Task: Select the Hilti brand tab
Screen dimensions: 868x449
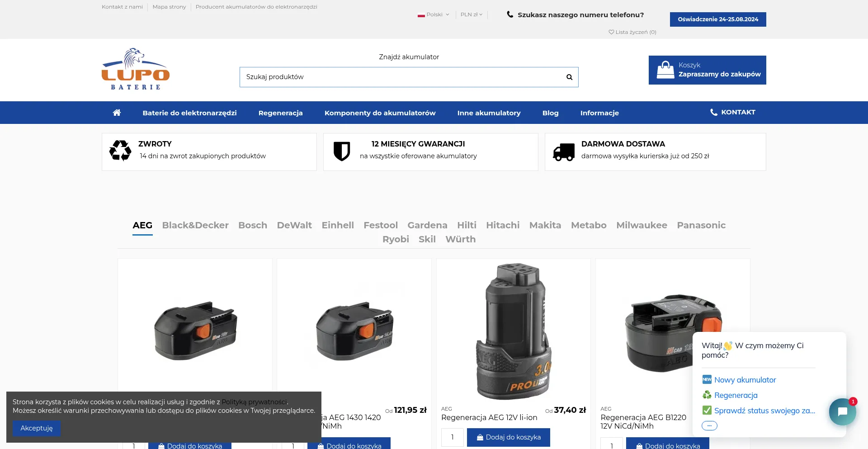Action: (467, 225)
